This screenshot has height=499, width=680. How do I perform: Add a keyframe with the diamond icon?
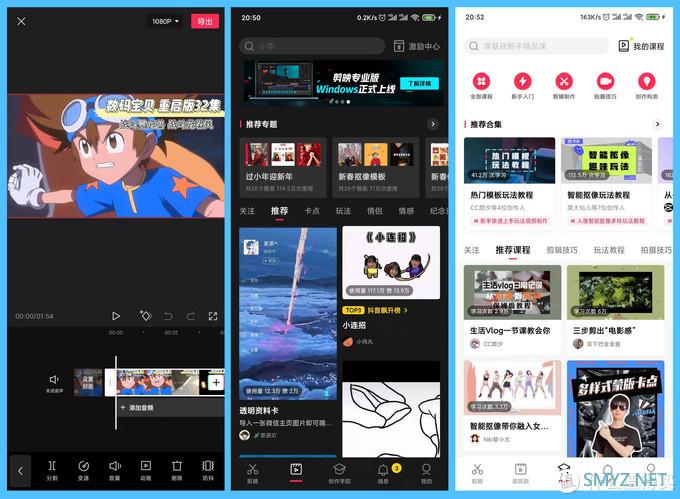[x=145, y=316]
